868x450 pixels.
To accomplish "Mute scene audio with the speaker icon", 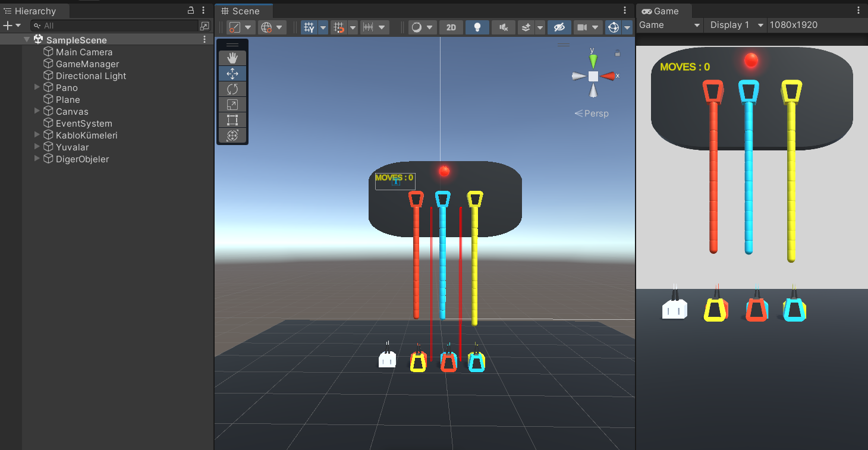I will coord(503,27).
